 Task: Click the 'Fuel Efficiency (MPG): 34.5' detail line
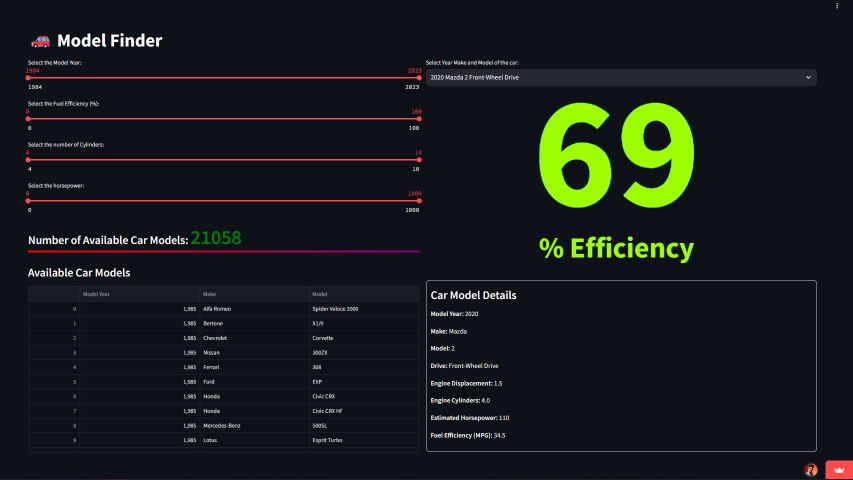(468, 435)
